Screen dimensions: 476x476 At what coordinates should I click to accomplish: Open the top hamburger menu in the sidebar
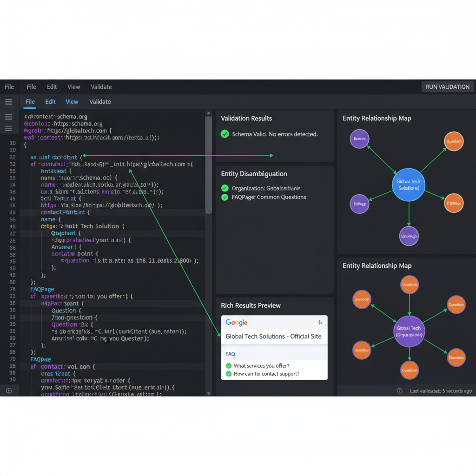(x=9, y=102)
